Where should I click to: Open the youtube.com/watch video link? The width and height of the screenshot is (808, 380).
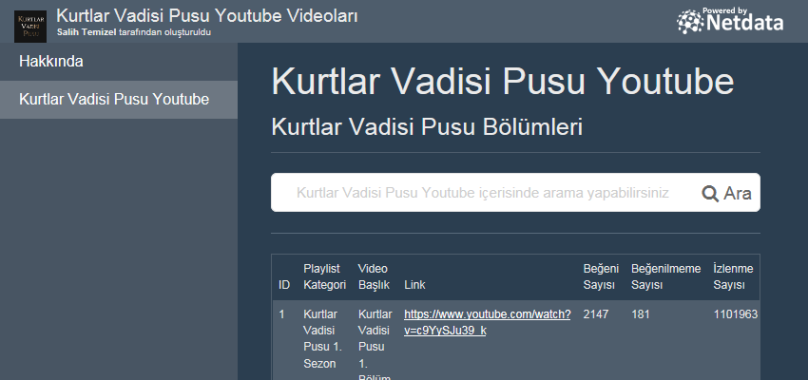pos(487,322)
